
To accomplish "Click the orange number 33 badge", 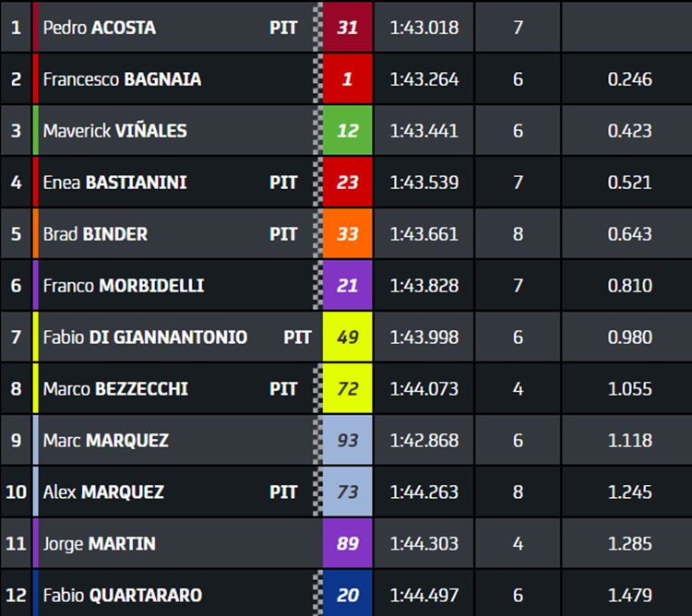I will point(347,233).
